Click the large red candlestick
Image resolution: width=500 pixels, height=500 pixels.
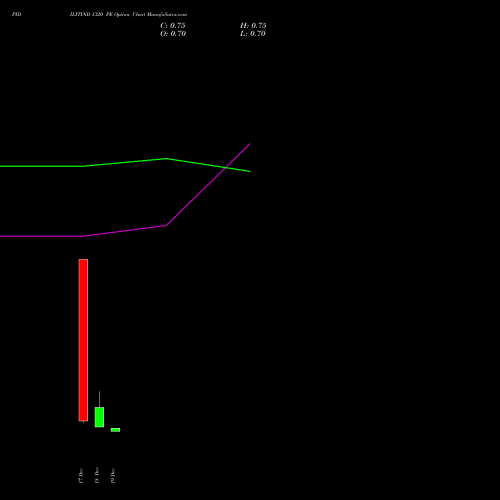[x=83, y=340]
